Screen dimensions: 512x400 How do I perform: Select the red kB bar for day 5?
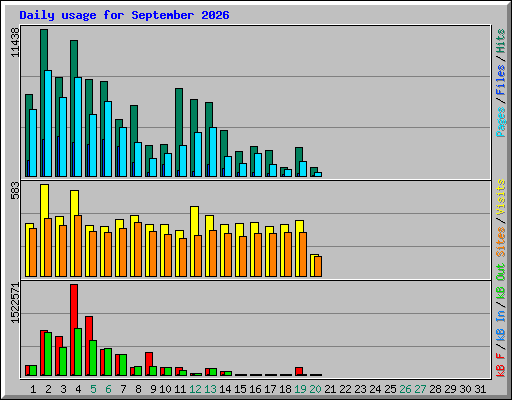tap(89, 328)
